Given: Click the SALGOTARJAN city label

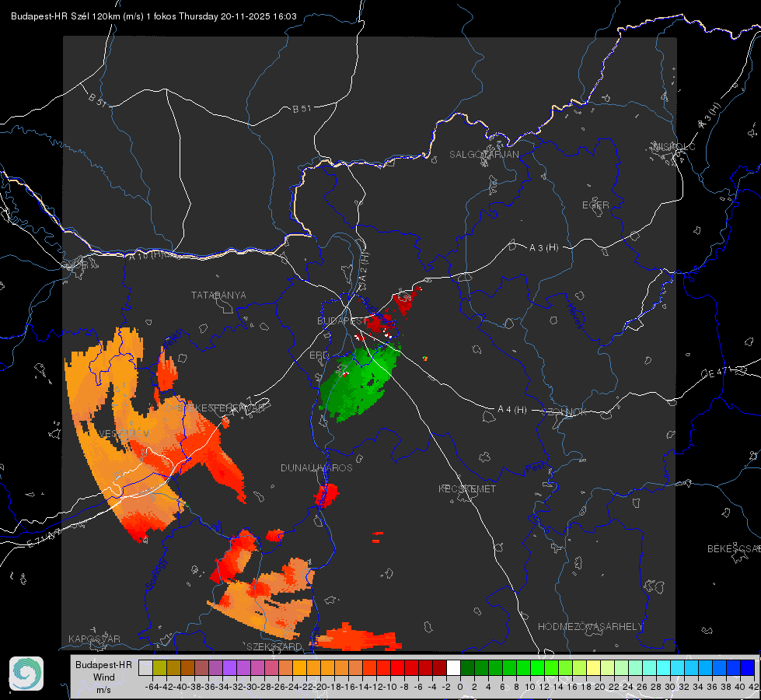Looking at the screenshot, I should coord(483,155).
